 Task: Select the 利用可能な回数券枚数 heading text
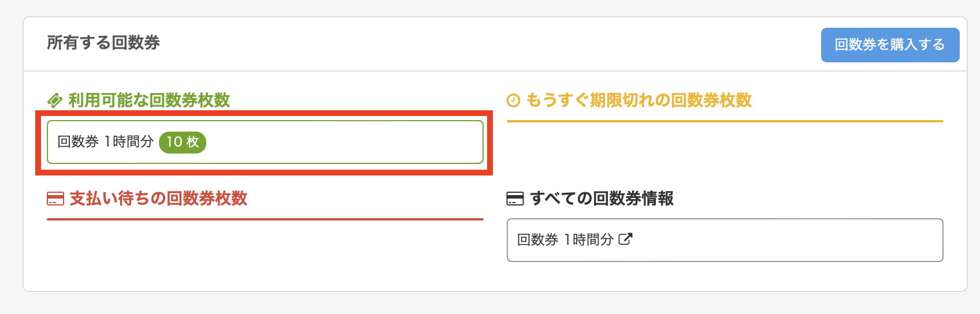tap(149, 100)
